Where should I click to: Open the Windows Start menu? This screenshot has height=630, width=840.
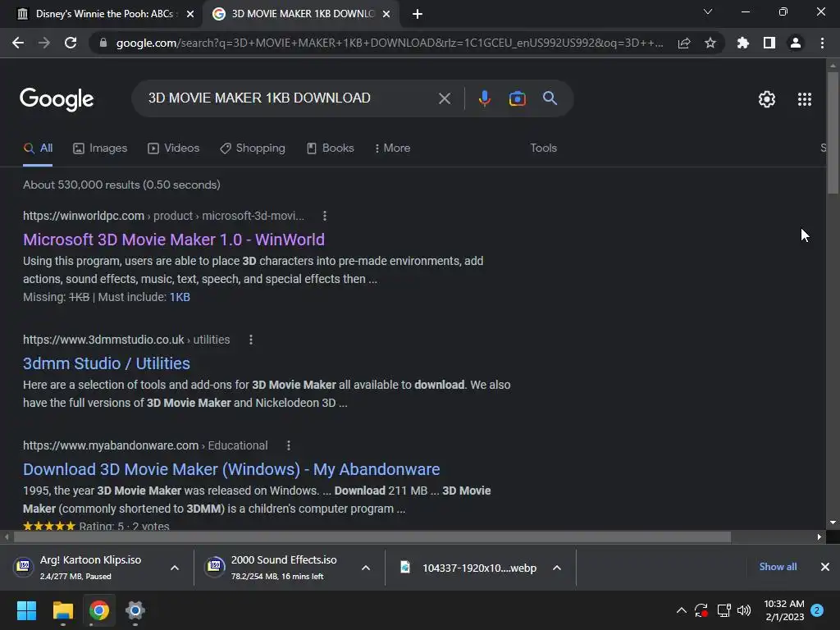pyautogui.click(x=26, y=610)
